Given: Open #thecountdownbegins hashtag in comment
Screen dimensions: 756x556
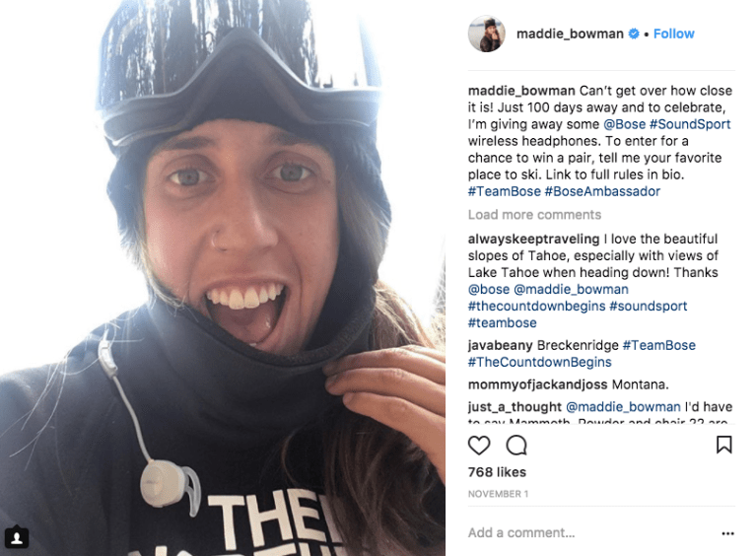Looking at the screenshot, I should tap(536, 307).
